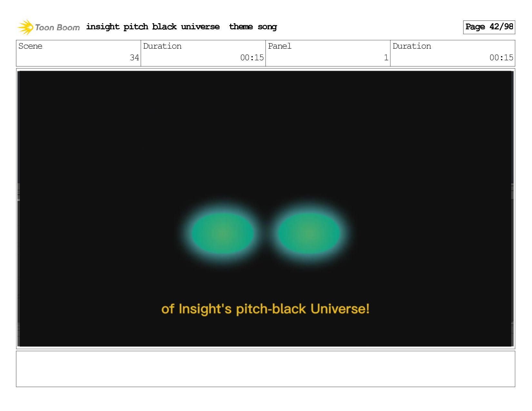Screen dimensions: 532x411
Task: Click the right glowing green eye
Action: (x=309, y=233)
